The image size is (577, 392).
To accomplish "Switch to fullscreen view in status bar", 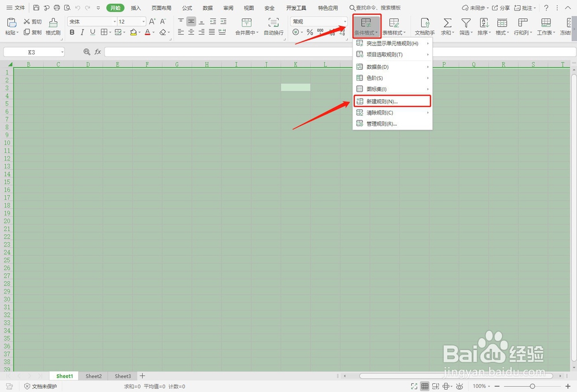I will point(414,386).
